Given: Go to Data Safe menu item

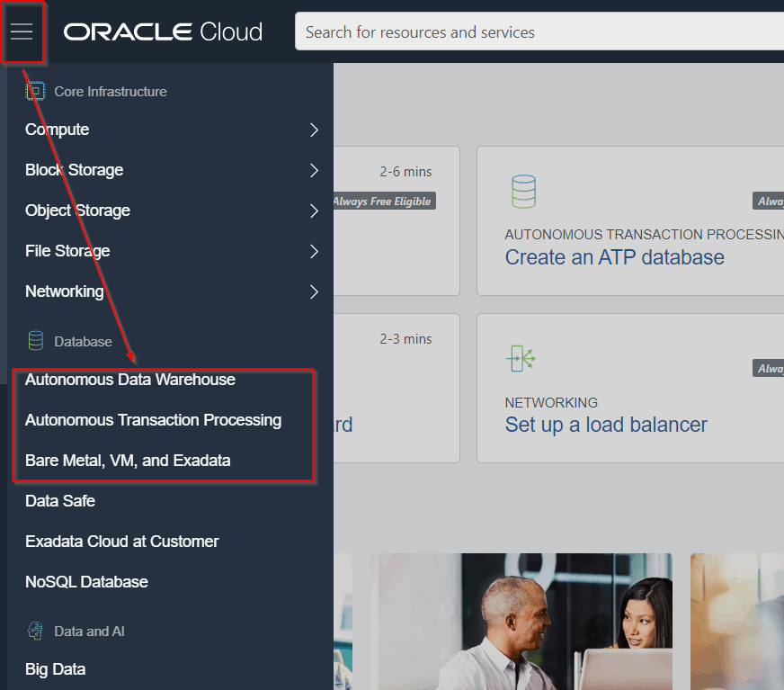Looking at the screenshot, I should click(x=60, y=501).
